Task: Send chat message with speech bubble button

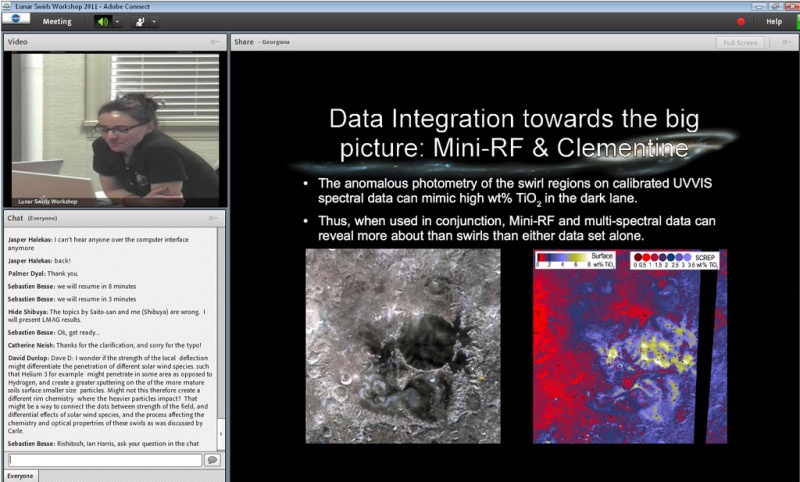Action: point(212,460)
